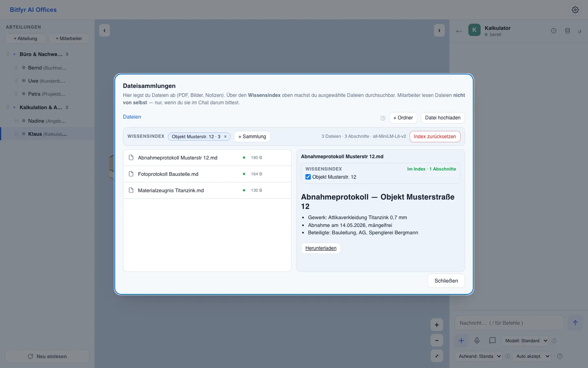588x368 pixels.
Task: Add a new collection with + Sammlung
Action: [x=252, y=137]
